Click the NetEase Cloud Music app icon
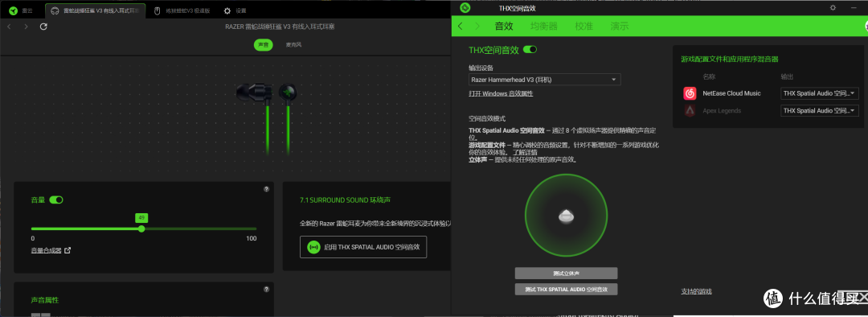The width and height of the screenshot is (868, 317). tap(690, 93)
